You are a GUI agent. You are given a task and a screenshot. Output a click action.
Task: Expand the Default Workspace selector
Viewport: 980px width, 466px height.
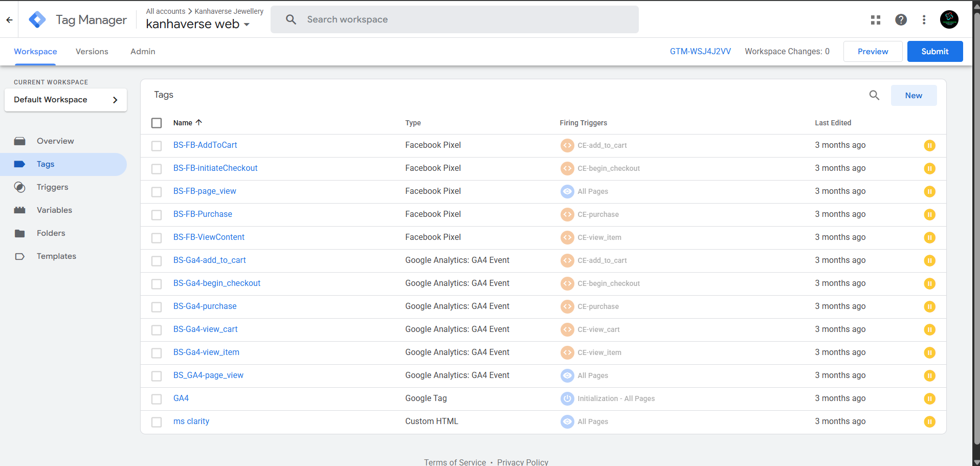click(65, 100)
